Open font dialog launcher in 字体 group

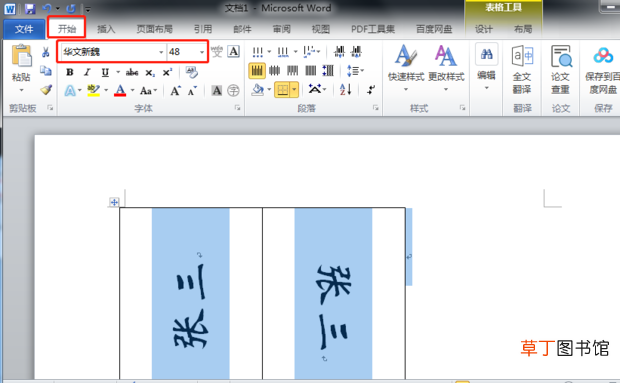(x=237, y=108)
